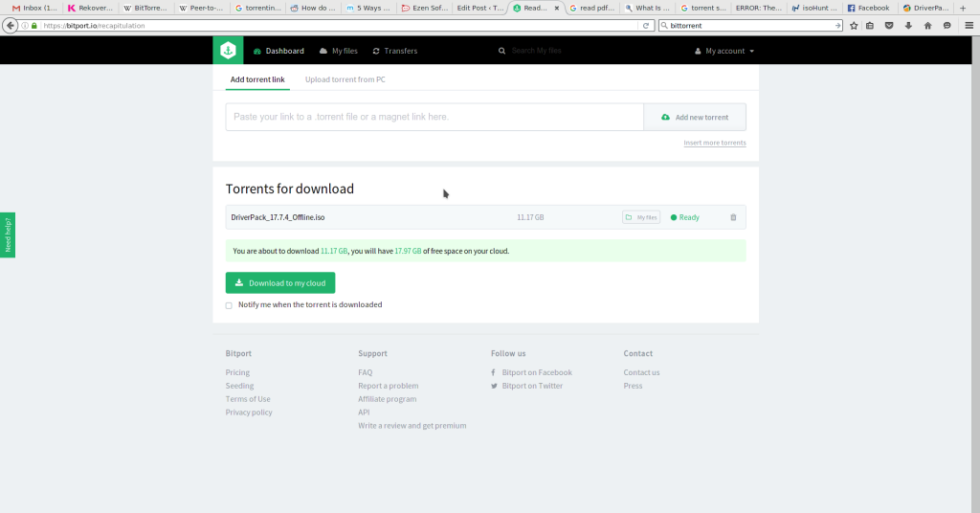Expand the My account dropdown
The height and width of the screenshot is (513, 980).
[724, 51]
